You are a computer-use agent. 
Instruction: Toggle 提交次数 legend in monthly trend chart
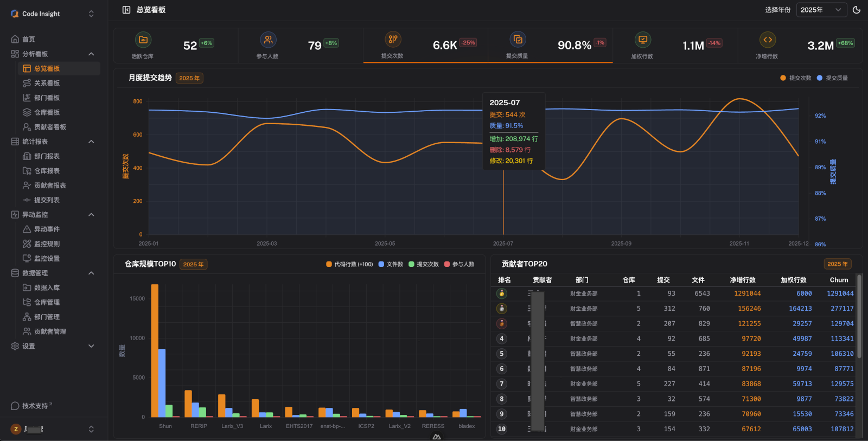[x=796, y=78]
